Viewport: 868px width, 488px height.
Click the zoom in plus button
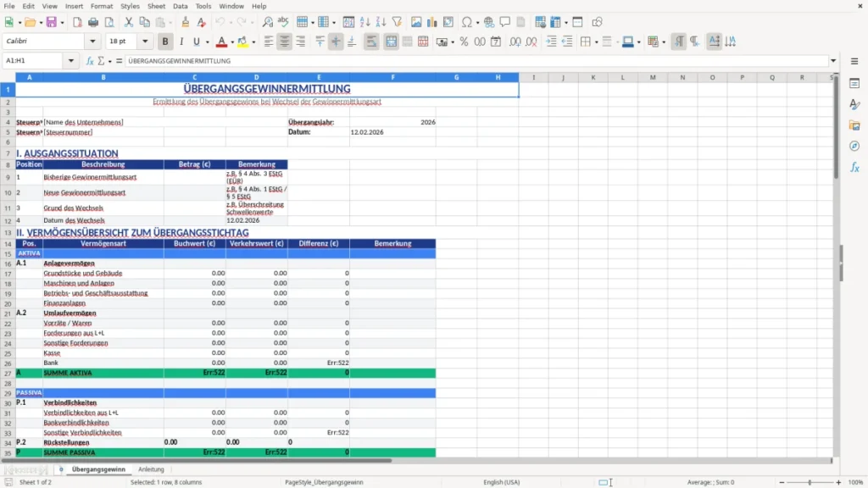coord(838,482)
